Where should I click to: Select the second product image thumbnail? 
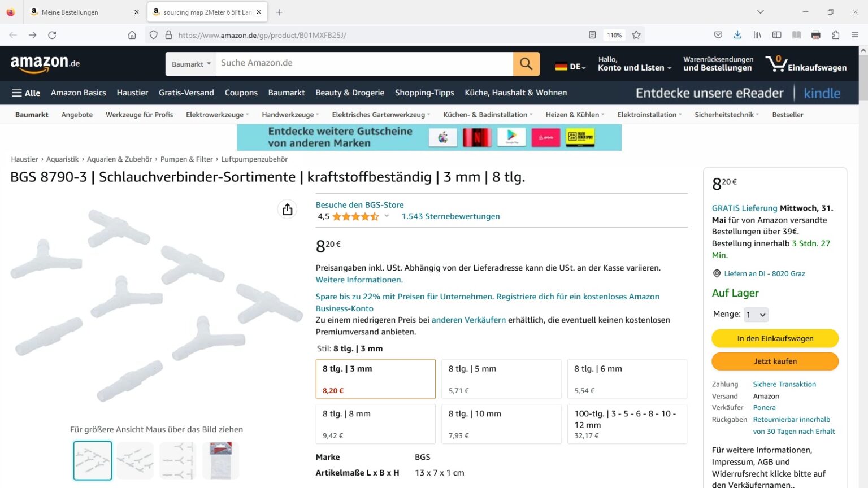[135, 460]
